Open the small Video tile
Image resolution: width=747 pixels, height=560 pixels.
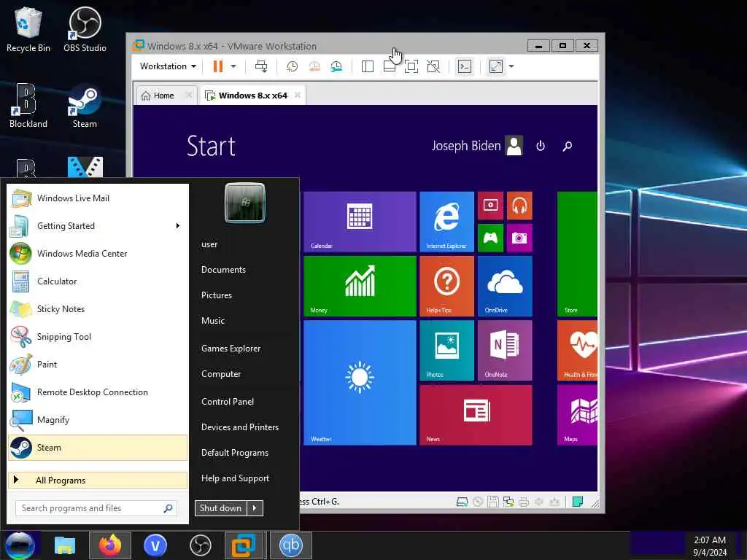490,205
